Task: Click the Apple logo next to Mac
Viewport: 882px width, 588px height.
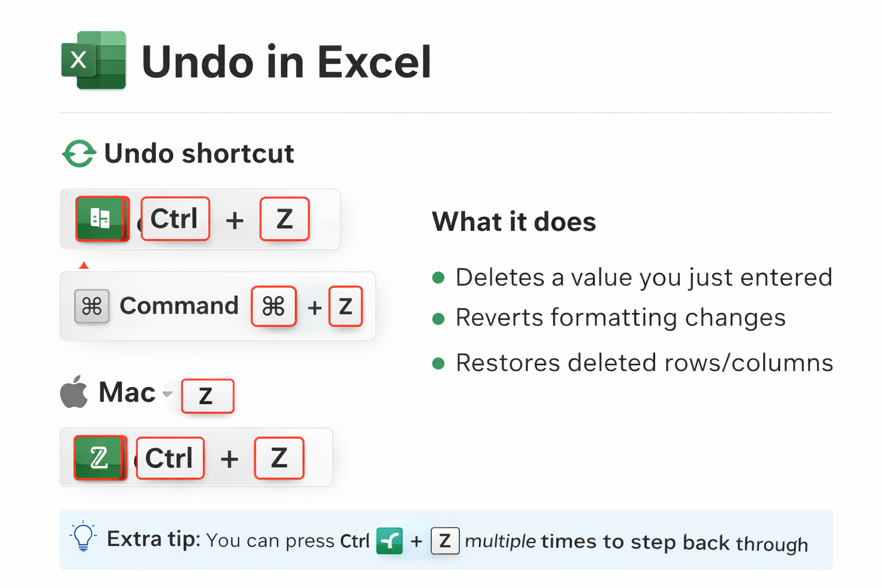Action: coord(75,392)
